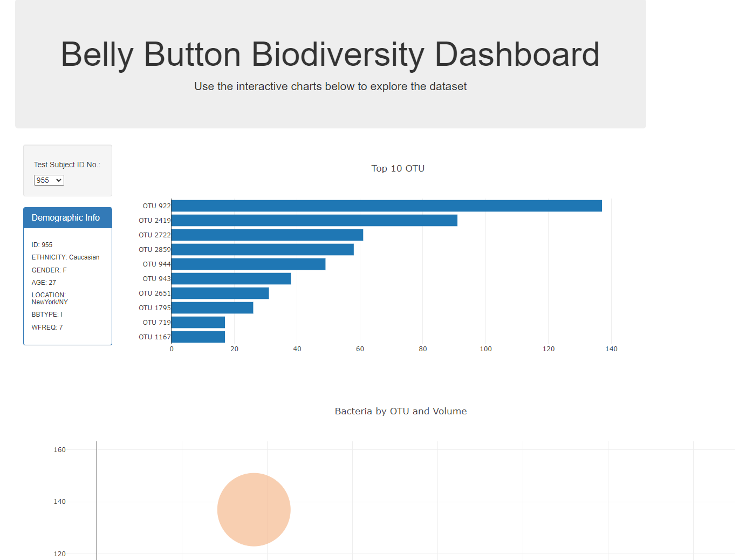Screen dimensions: 746x560
Task: Select the OTU 2859 axis label
Action: tap(155, 249)
